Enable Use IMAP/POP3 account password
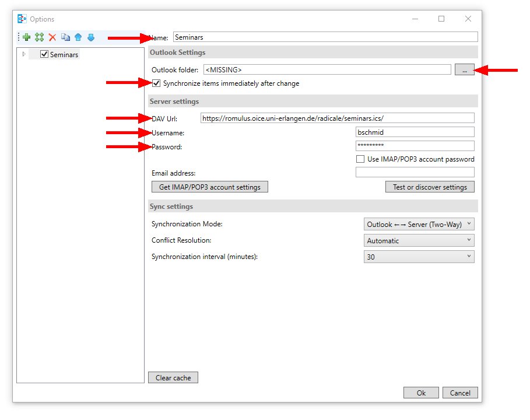Screen dimensions: 530x420 tap(360, 159)
